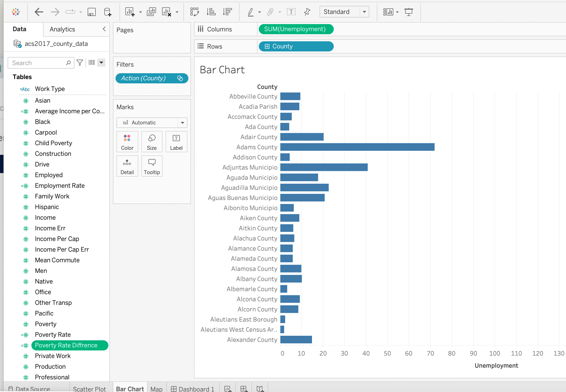Viewport: 566px width, 392px height.
Task: Expand the County pill in Rows
Action: coord(267,46)
